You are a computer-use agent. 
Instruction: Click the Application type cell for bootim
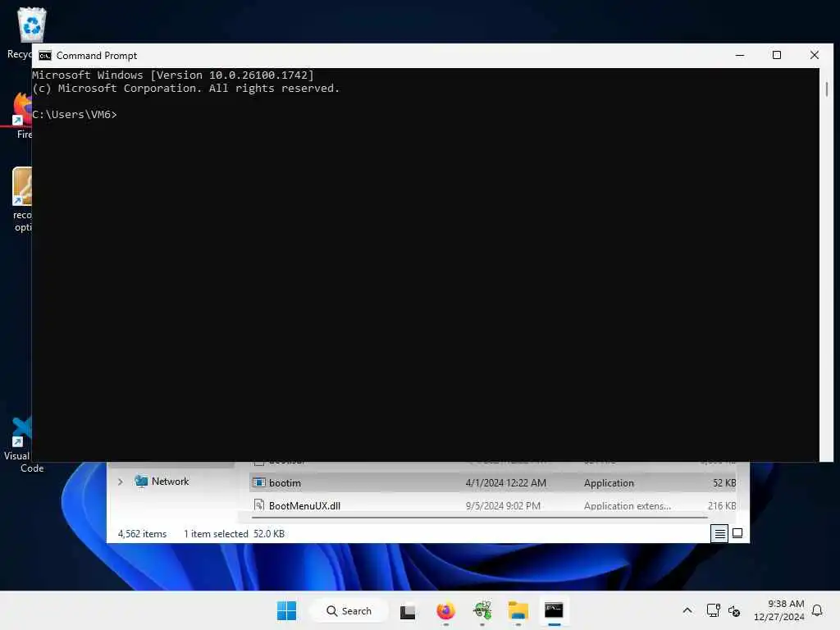click(x=609, y=482)
